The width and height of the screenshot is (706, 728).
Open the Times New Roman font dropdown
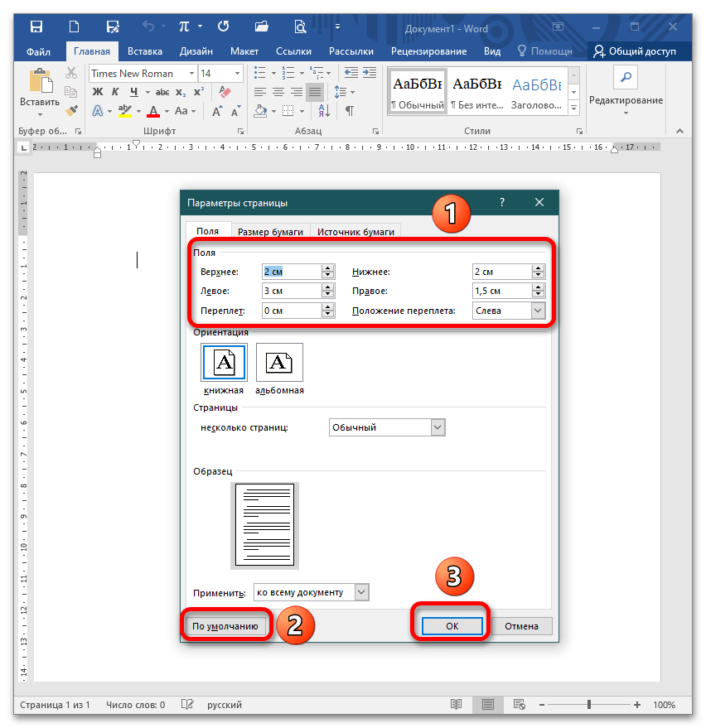pyautogui.click(x=191, y=74)
